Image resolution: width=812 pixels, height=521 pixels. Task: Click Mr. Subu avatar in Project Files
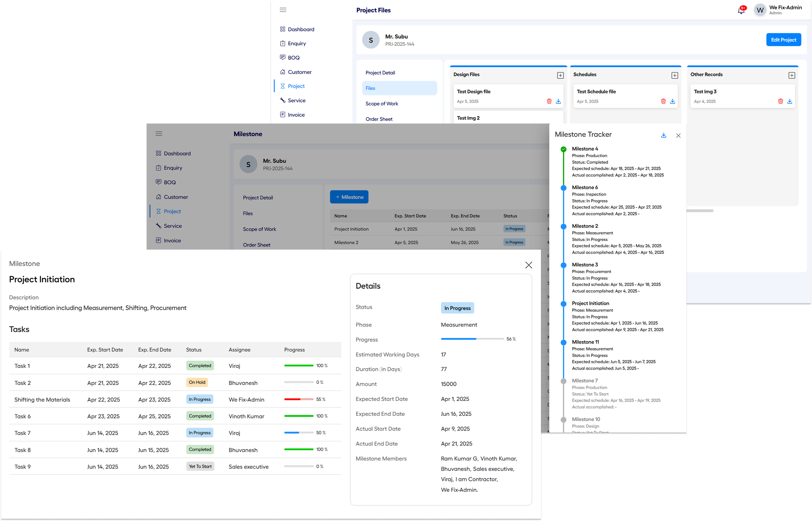(370, 40)
